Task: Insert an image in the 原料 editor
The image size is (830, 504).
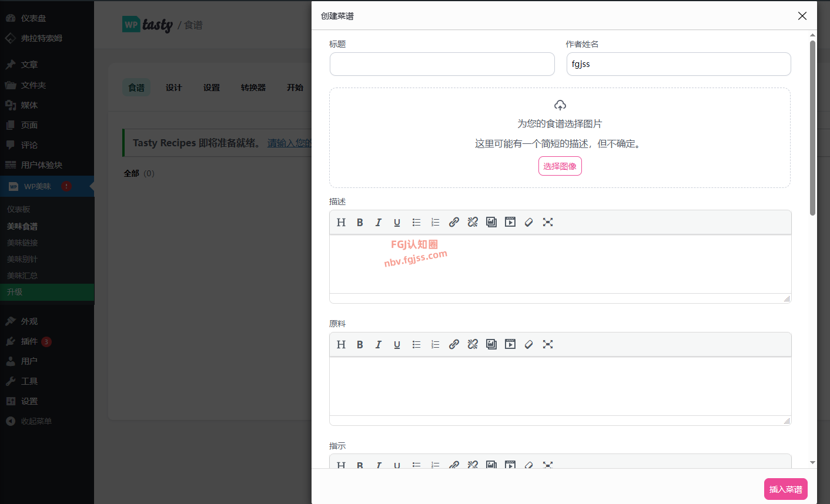Action: [491, 344]
